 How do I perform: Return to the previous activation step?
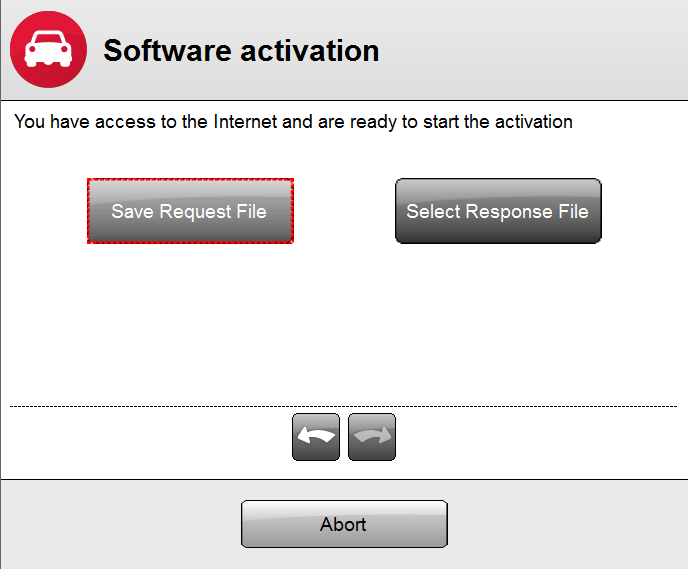316,437
